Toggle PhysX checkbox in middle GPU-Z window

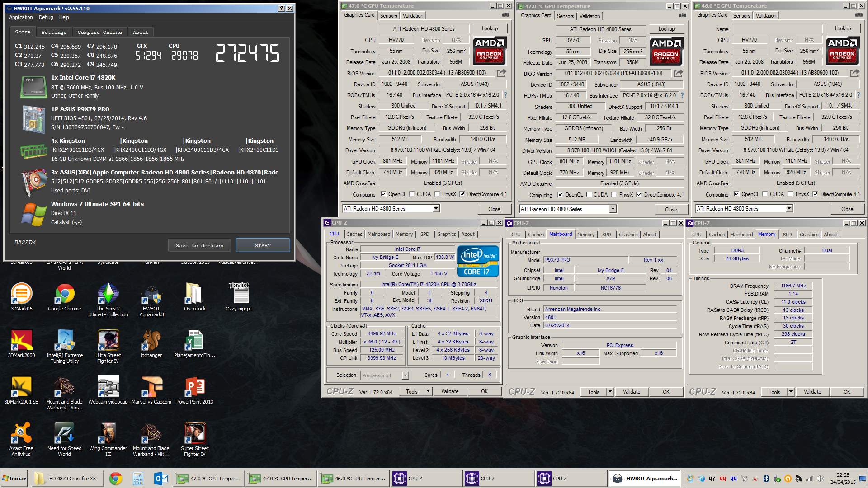click(x=614, y=195)
